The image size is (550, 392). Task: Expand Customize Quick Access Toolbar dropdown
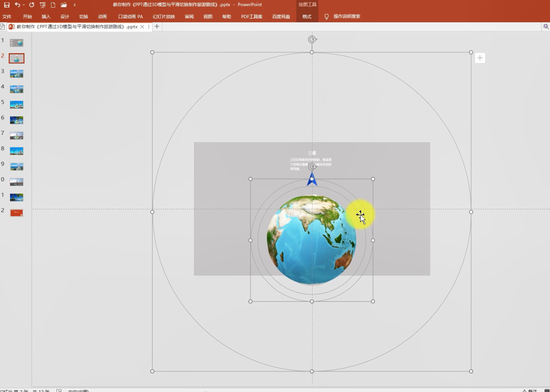(75, 5)
